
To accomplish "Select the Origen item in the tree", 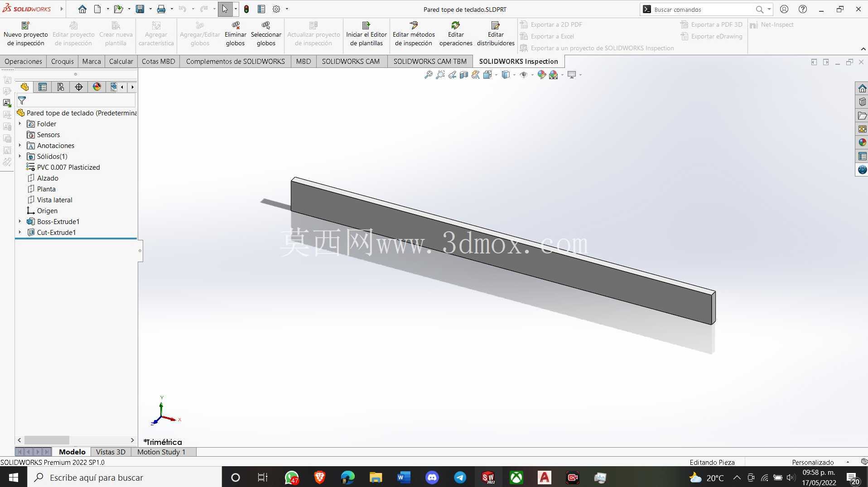I will tap(47, 210).
